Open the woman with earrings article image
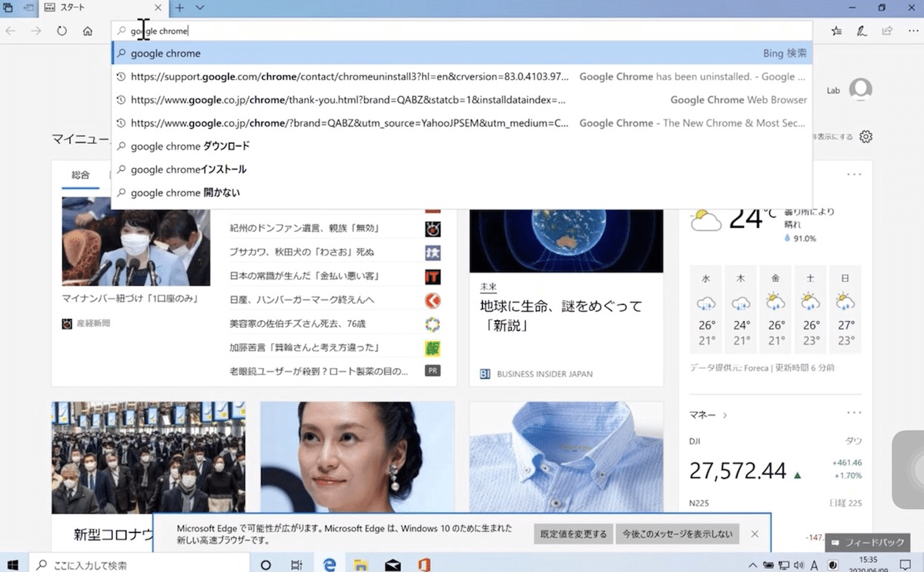 click(x=357, y=457)
